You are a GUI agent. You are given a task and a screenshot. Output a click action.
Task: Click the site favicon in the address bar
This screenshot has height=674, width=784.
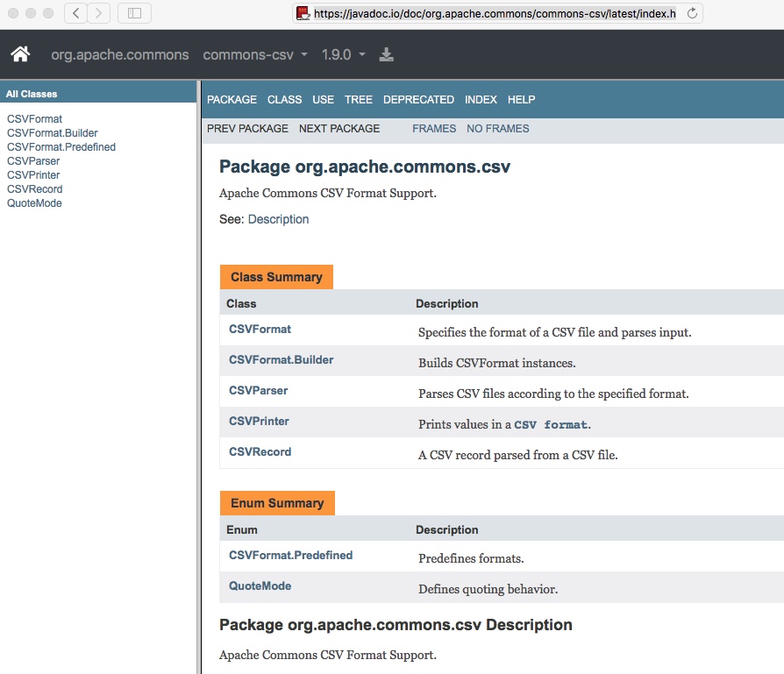click(x=303, y=13)
